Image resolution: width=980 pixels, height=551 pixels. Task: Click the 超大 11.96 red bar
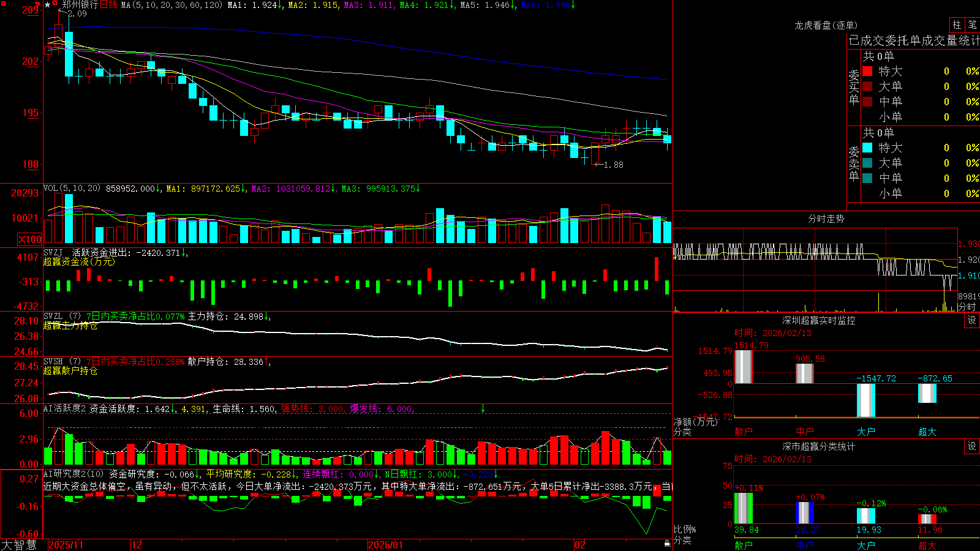point(927,519)
